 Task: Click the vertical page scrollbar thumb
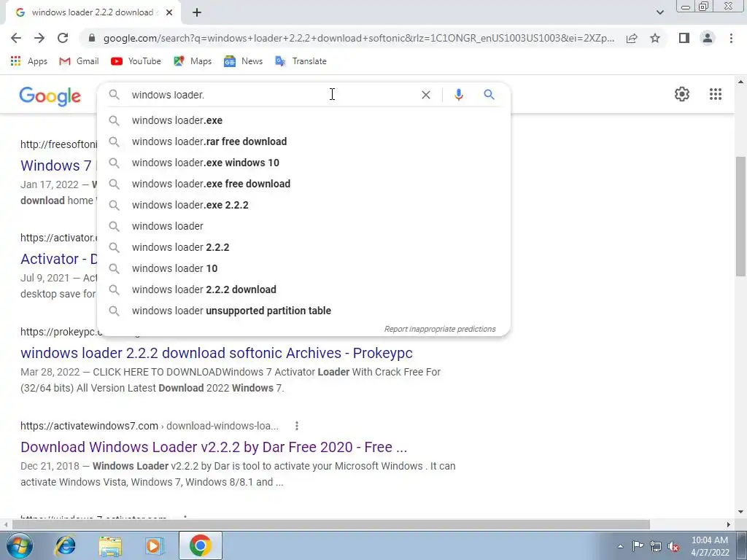pos(740,216)
